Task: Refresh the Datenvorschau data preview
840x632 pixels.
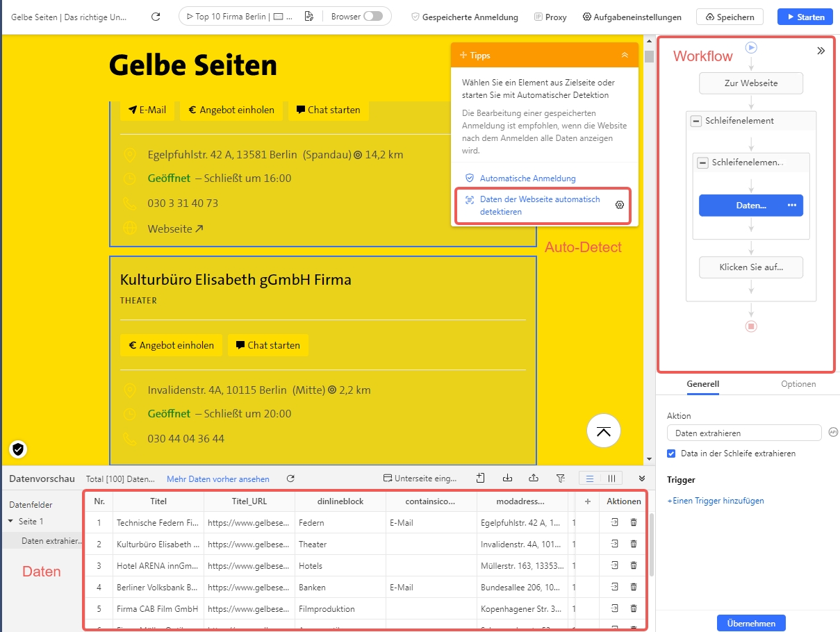Action: [291, 479]
